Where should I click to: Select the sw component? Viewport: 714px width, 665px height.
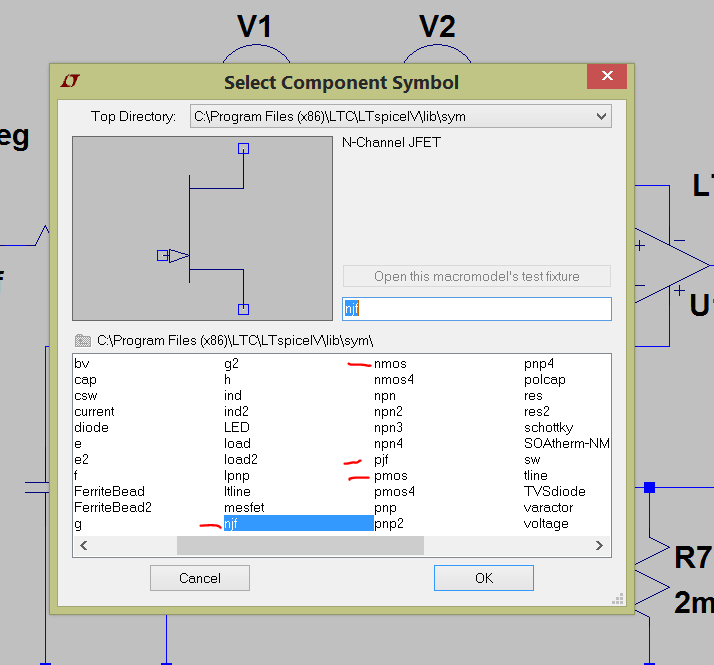[532, 459]
